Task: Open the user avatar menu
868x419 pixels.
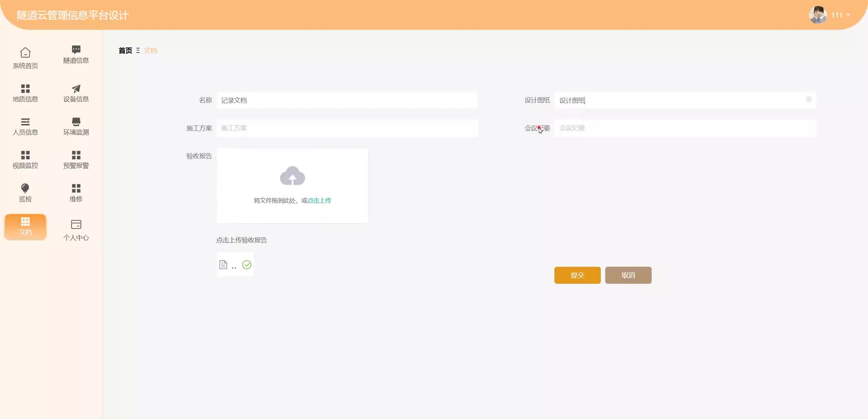Action: [817, 15]
